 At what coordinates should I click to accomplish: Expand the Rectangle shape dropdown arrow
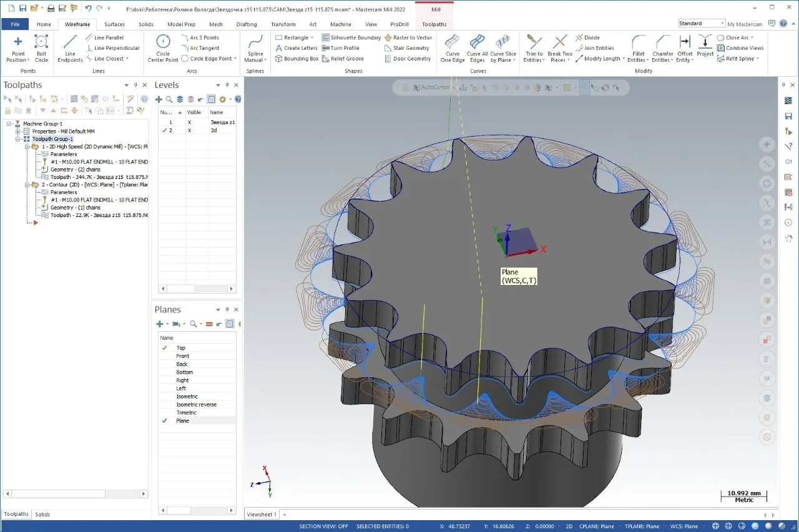[x=312, y=37]
